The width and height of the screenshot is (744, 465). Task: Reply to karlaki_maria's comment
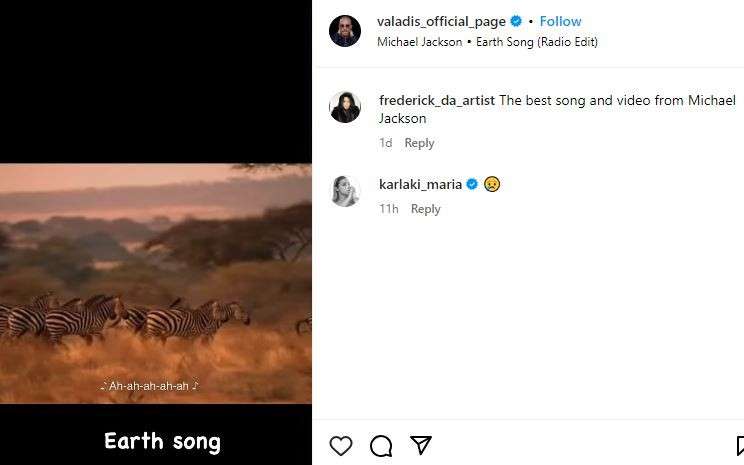[x=425, y=209]
